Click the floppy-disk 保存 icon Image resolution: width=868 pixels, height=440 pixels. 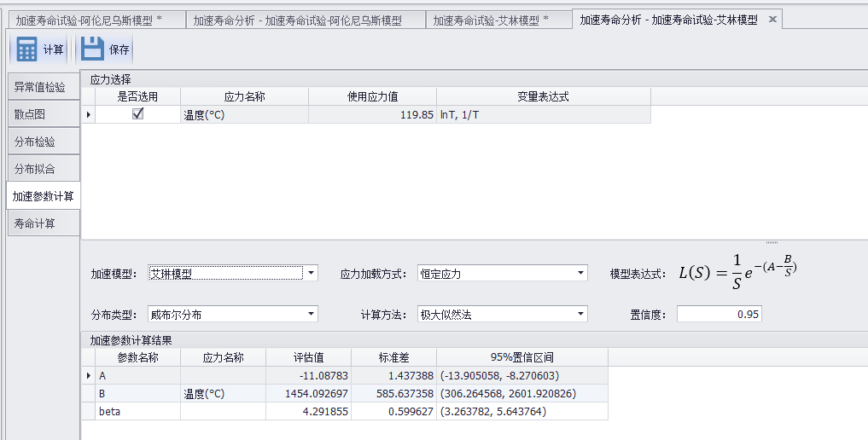pyautogui.click(x=92, y=49)
